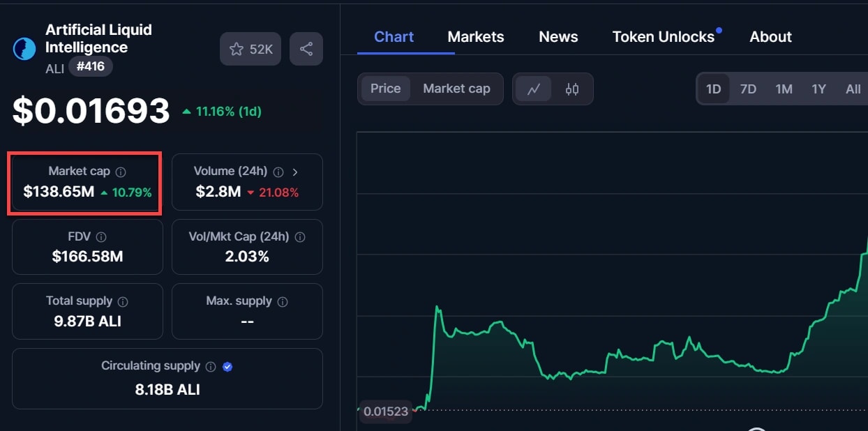Click the 0.01523 price marker label
Image resolution: width=868 pixels, height=431 pixels.
click(x=386, y=411)
